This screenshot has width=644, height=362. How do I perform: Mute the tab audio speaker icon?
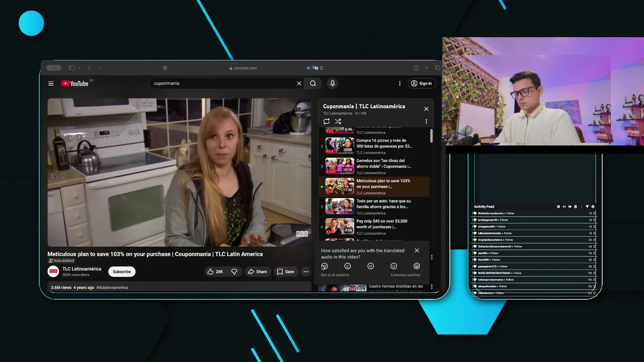click(x=308, y=68)
